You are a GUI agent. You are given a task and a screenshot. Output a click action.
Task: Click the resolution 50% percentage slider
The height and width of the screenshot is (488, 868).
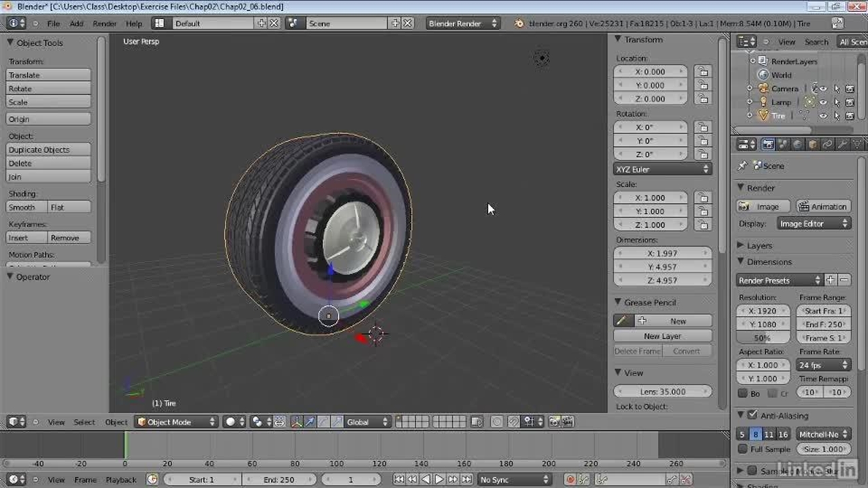click(763, 338)
